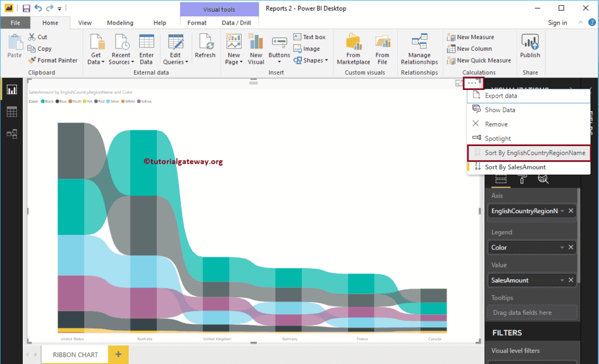The height and width of the screenshot is (364, 599).
Task: Click the Redo arrow in the quick access toolbar
Action: click(50, 8)
